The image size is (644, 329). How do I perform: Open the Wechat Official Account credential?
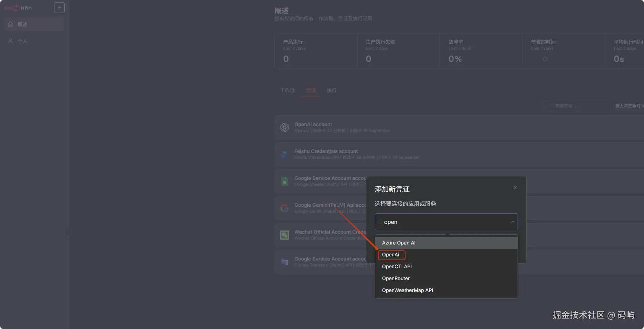pyautogui.click(x=320, y=235)
